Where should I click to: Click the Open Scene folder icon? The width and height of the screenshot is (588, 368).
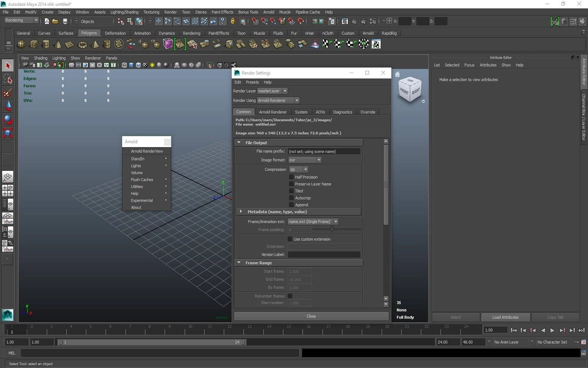pyautogui.click(x=55, y=21)
